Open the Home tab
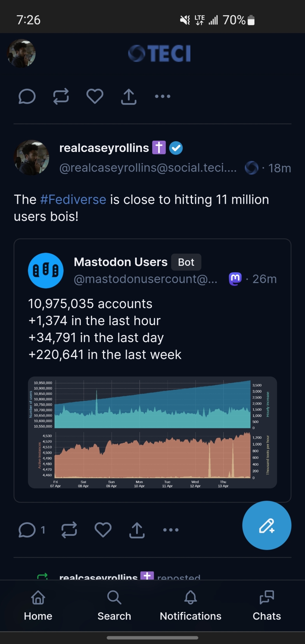 (x=38, y=606)
